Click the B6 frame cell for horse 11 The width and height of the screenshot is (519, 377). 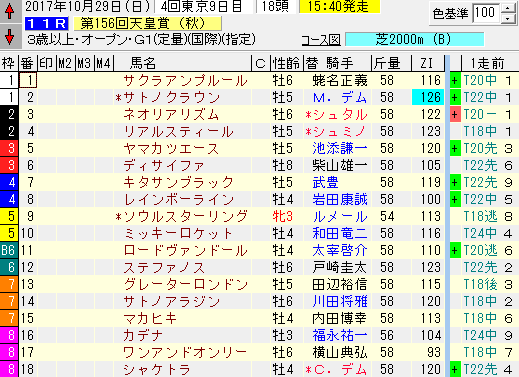click(x=8, y=251)
